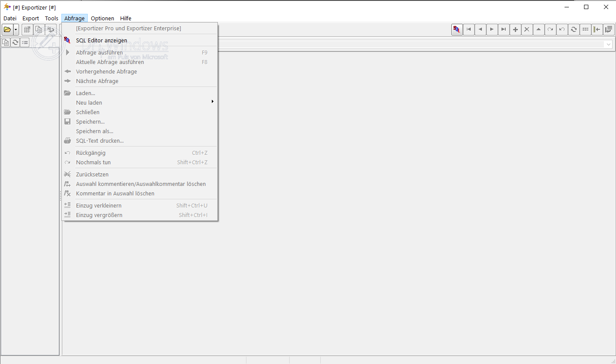The height and width of the screenshot is (364, 616).
Task: Expand the 'Neu laden' submenu arrow
Action: [x=212, y=102]
